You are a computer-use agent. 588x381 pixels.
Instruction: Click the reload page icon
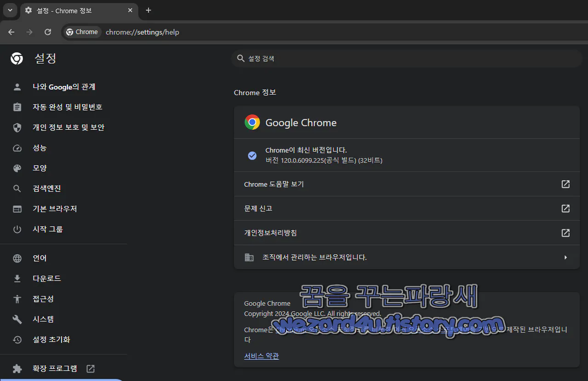tap(47, 32)
